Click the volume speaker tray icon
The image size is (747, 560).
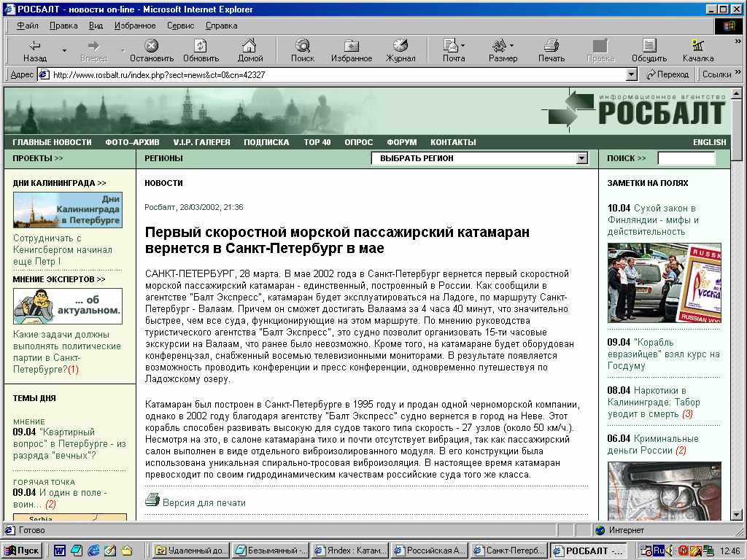[670, 551]
